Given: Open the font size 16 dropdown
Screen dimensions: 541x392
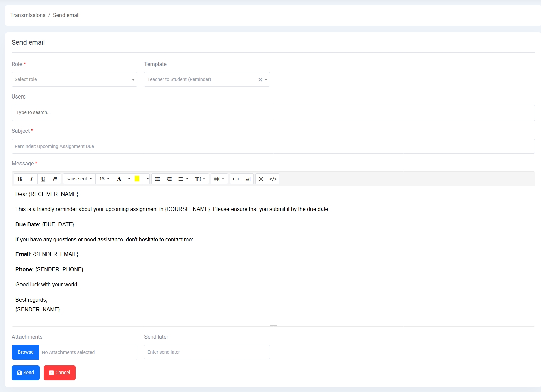Looking at the screenshot, I should (x=104, y=179).
